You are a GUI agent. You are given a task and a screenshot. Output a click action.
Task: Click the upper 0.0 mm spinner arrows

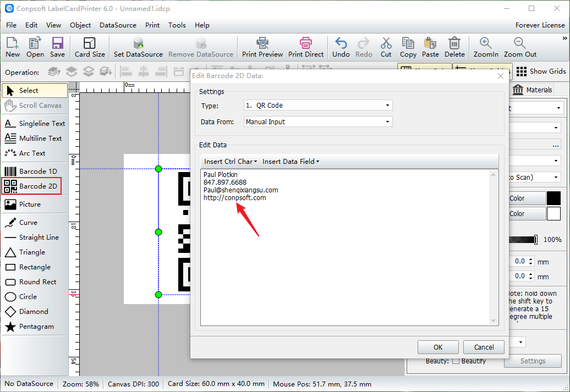pos(531,261)
